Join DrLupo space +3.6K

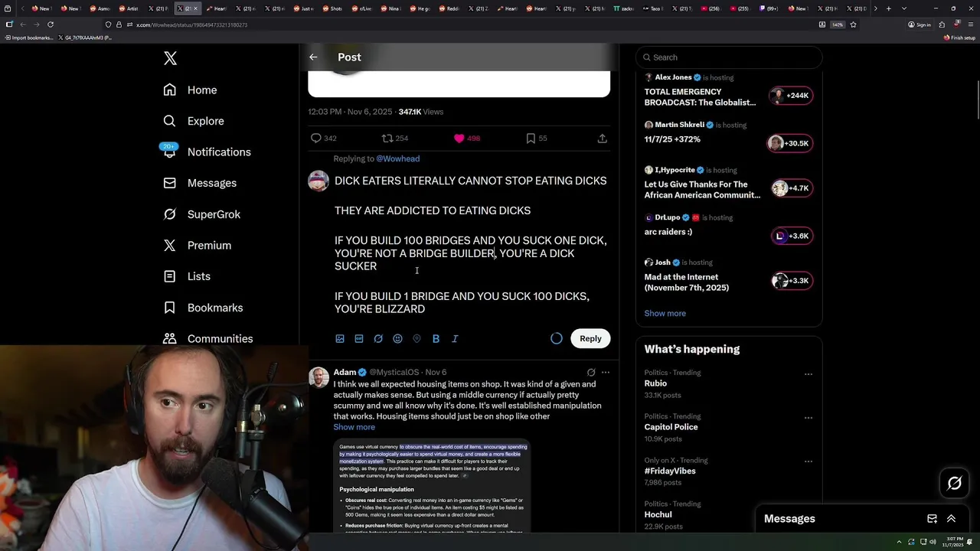[792, 236]
